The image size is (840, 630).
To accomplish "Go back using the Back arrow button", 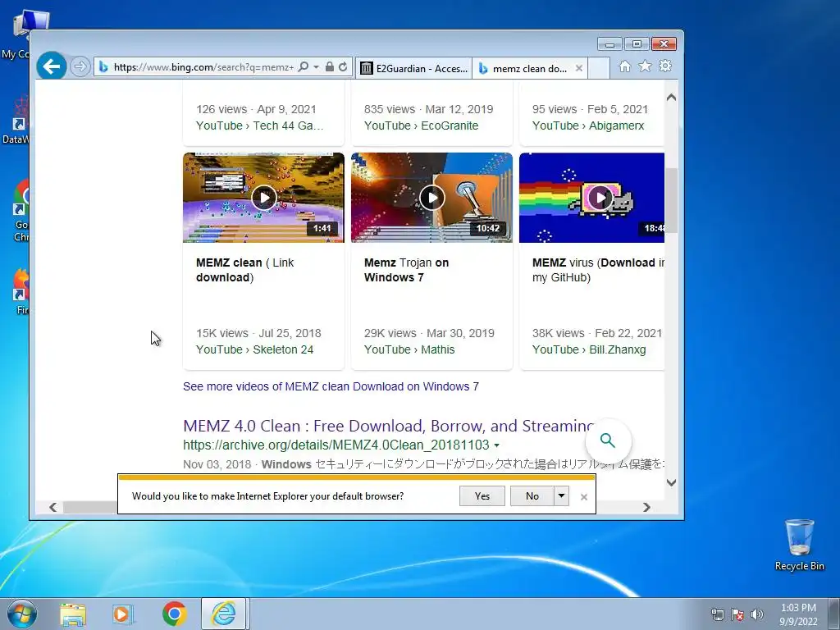I will click(52, 66).
